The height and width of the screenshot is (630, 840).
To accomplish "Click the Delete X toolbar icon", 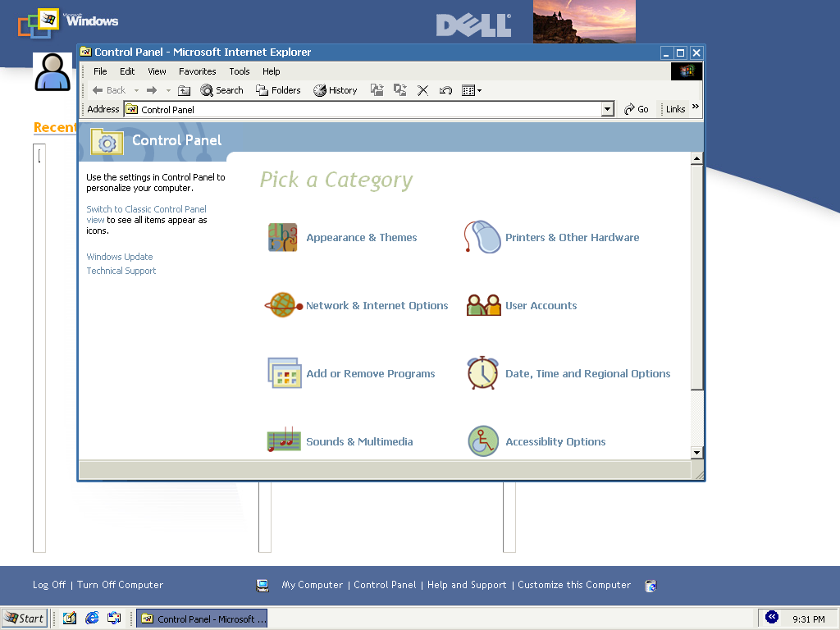I will (x=422, y=90).
